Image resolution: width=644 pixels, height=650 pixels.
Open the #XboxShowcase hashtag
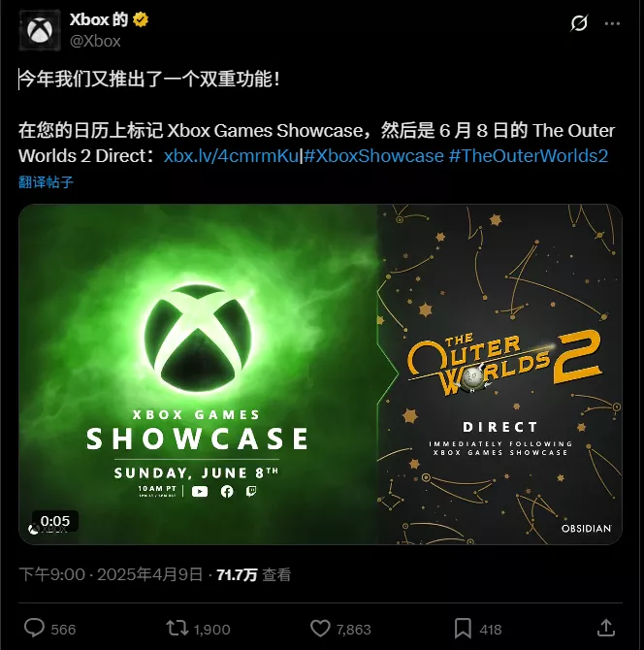pyautogui.click(x=373, y=156)
